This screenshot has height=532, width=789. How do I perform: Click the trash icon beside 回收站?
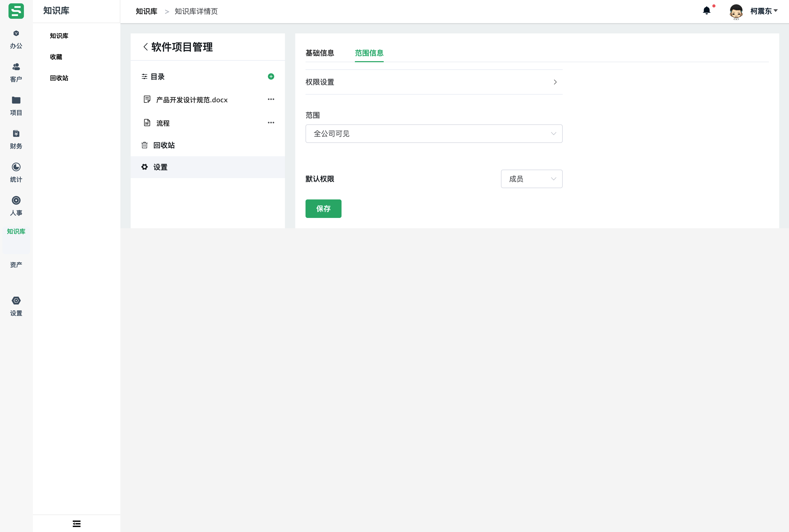144,145
